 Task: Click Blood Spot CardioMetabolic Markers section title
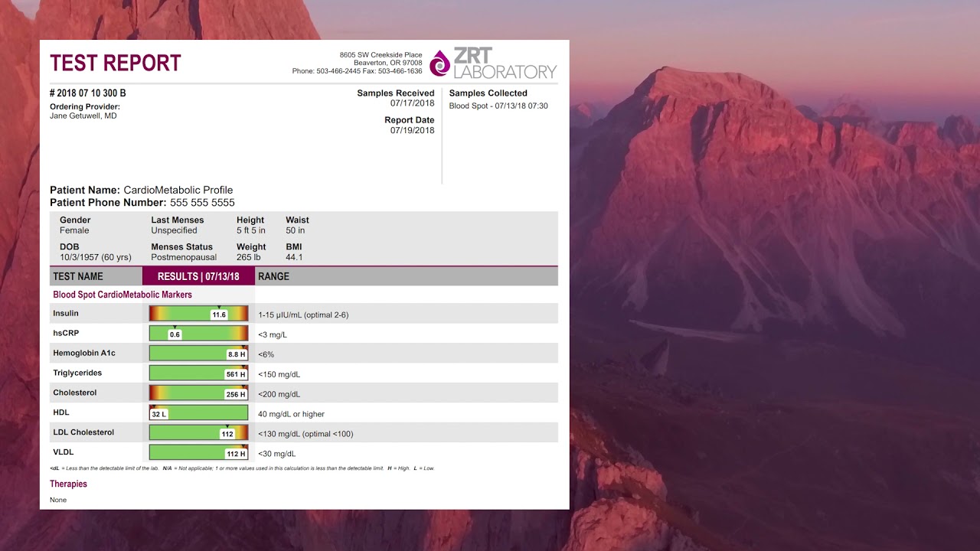tap(122, 295)
